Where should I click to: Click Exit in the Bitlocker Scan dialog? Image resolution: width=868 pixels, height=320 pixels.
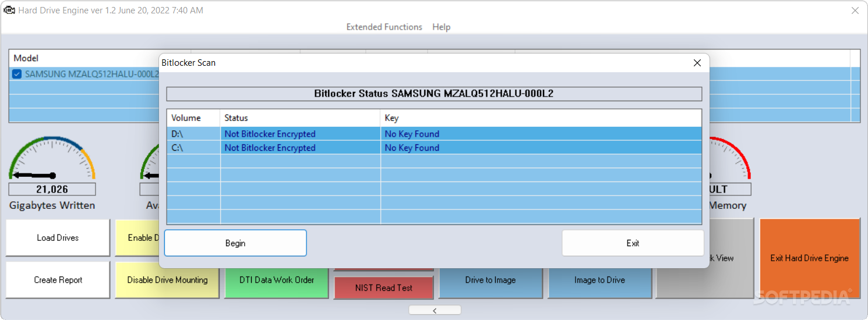633,243
